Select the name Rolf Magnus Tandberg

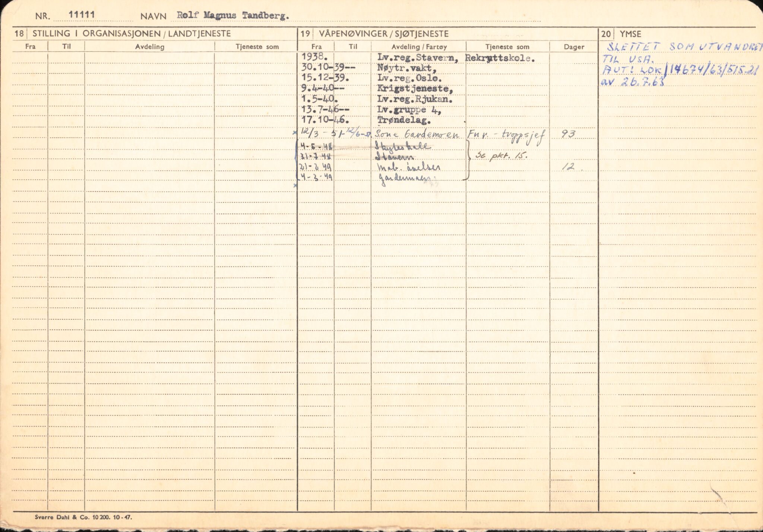pyautogui.click(x=233, y=16)
